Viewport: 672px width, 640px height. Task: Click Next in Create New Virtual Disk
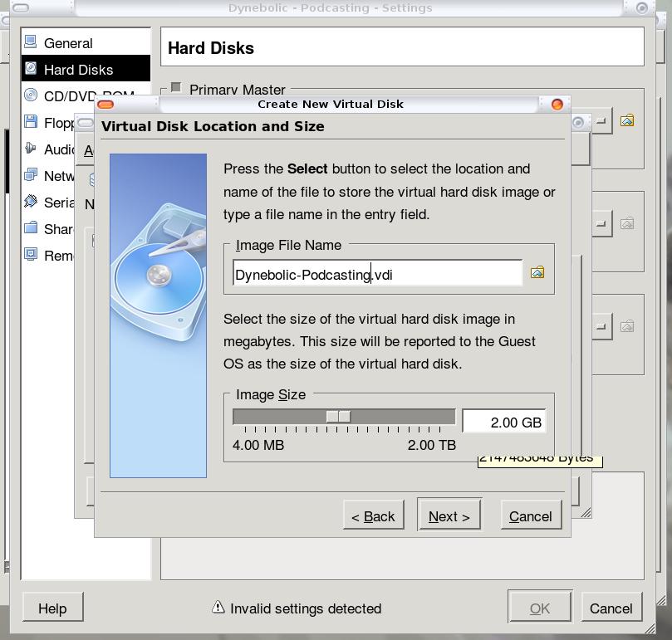(449, 515)
